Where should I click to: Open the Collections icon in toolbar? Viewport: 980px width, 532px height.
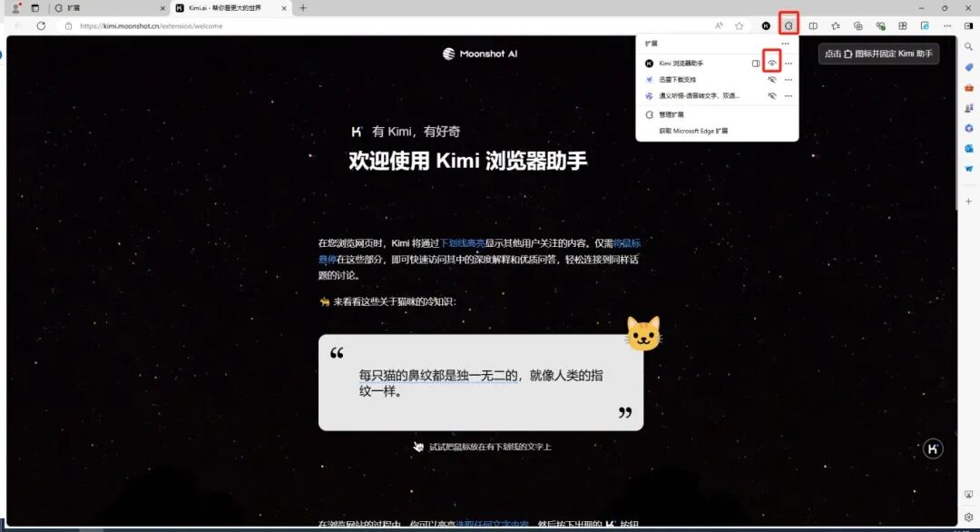pos(858,25)
